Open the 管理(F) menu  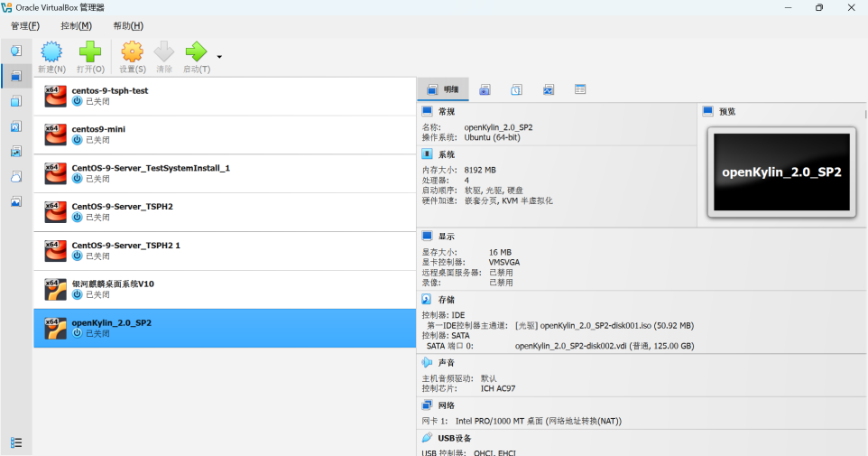click(x=25, y=25)
